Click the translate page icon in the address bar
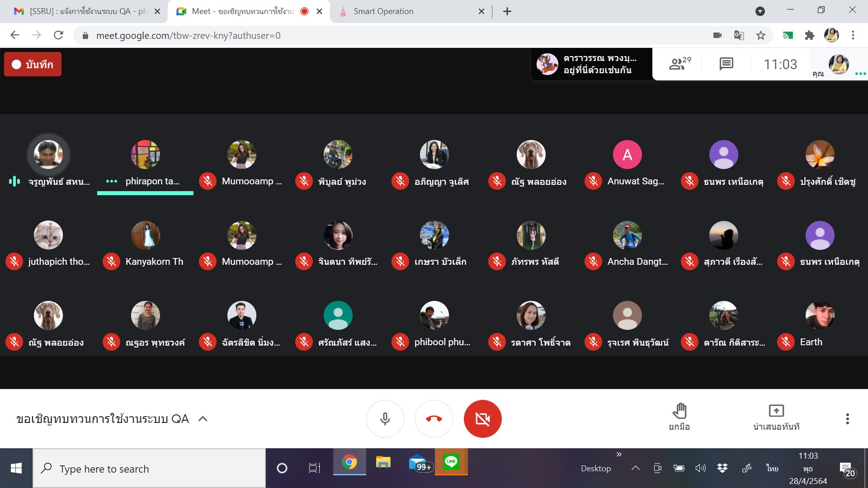Image resolution: width=868 pixels, height=488 pixels. click(739, 35)
